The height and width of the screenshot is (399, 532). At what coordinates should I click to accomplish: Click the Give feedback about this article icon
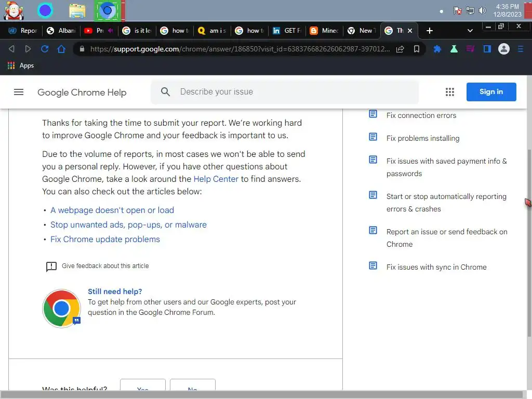pos(51,267)
